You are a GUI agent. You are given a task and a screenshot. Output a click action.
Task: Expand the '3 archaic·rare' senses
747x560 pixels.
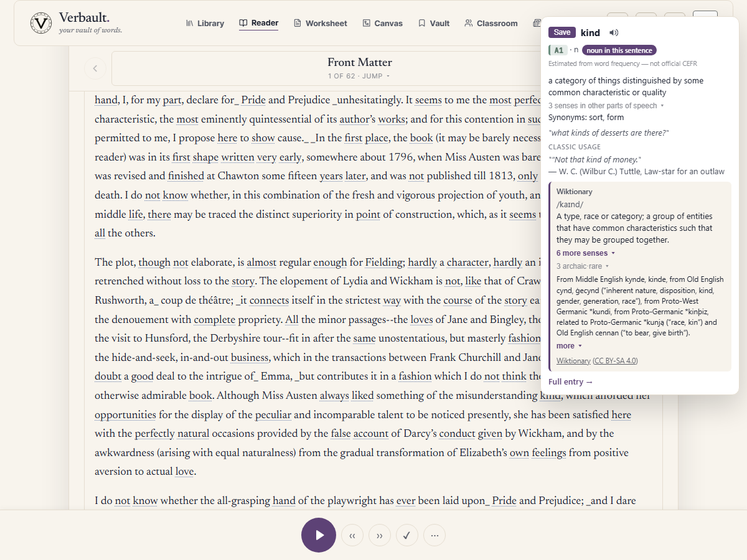click(x=583, y=266)
